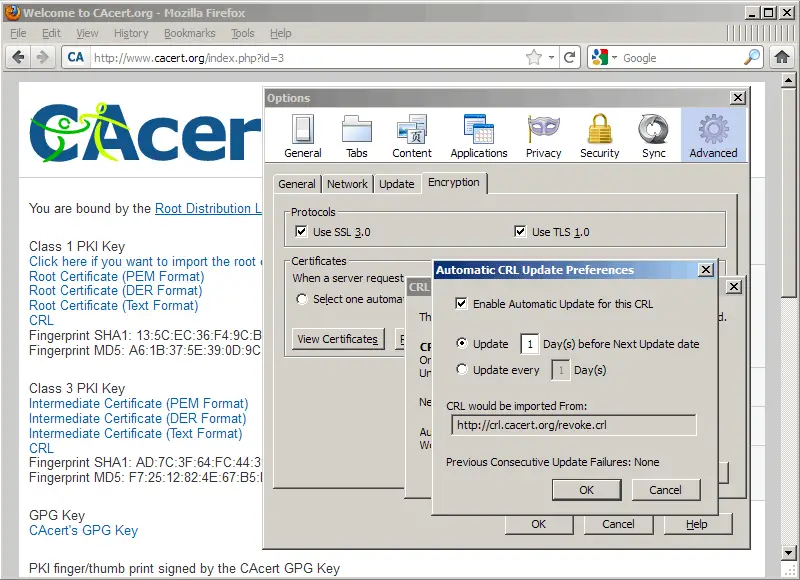The image size is (800, 580).
Task: Switch to the Update sub-tab
Action: (x=396, y=184)
